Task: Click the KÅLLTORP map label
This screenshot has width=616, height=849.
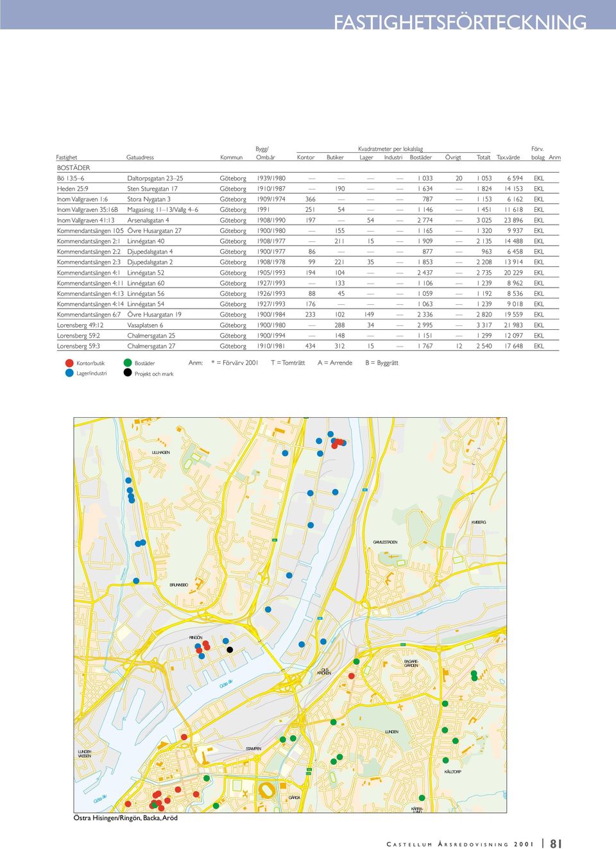Action: coord(452,771)
